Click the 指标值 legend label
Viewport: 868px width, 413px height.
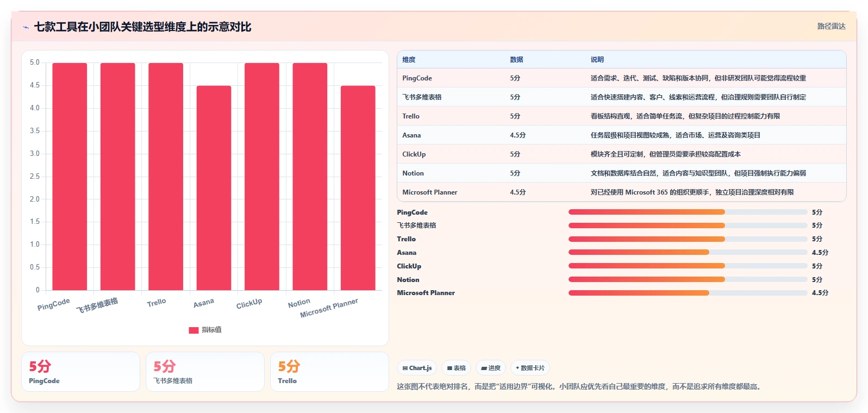(211, 330)
